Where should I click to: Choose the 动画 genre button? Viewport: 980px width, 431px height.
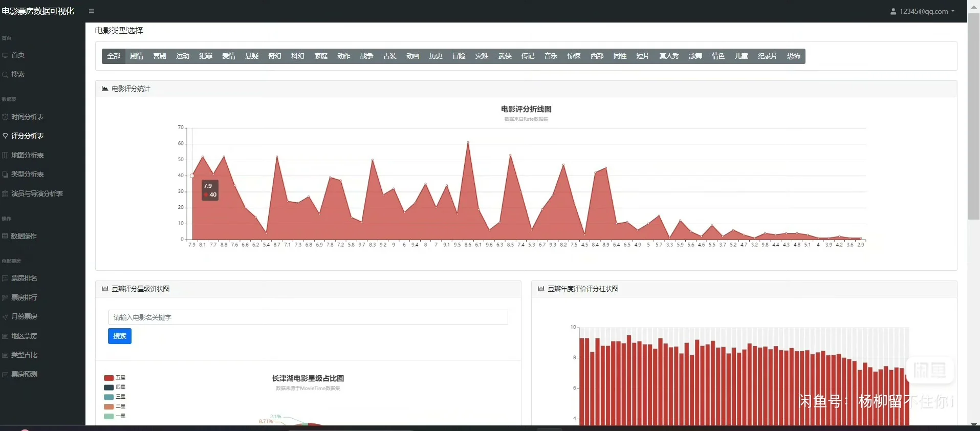pos(413,56)
